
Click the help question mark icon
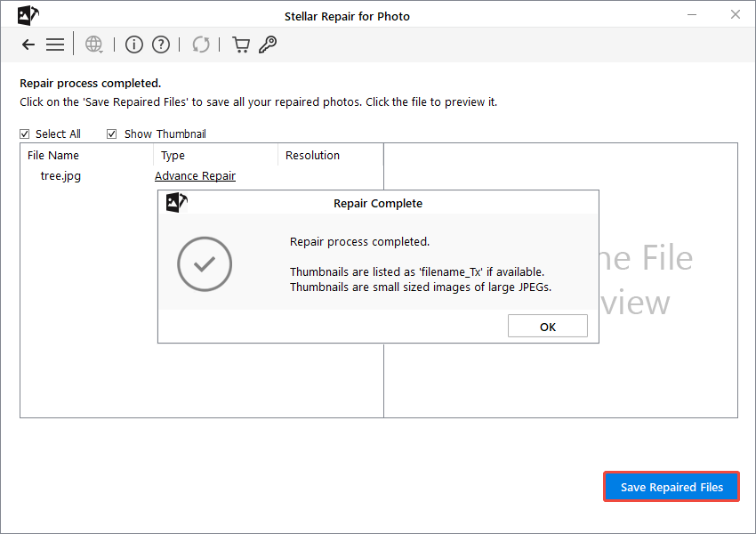(x=159, y=44)
